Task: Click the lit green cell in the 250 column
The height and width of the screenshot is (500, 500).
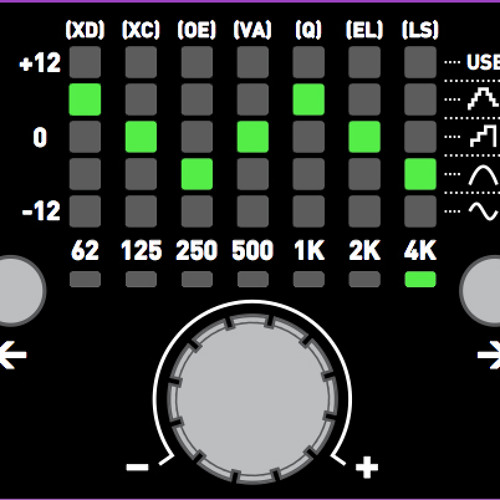Action: (197, 174)
